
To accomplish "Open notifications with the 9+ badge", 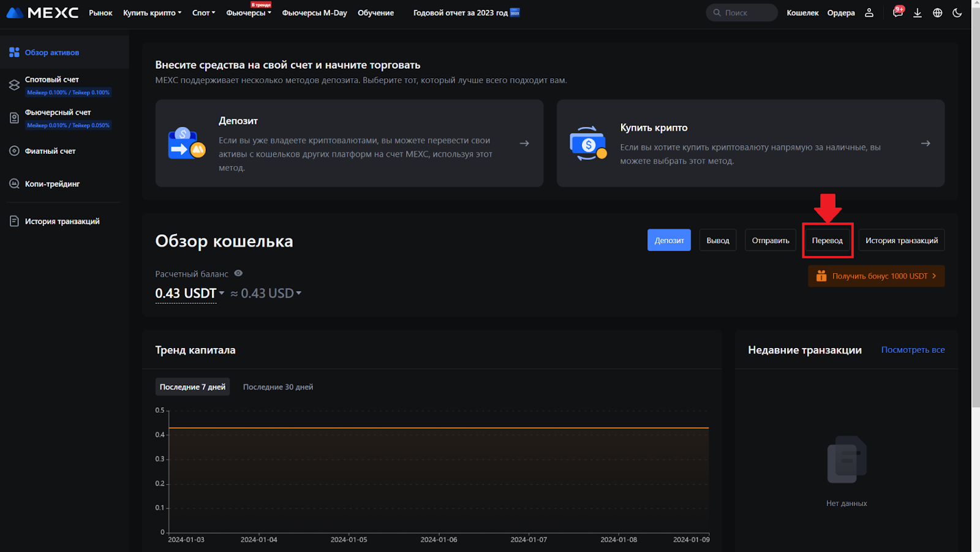I will coord(897,13).
